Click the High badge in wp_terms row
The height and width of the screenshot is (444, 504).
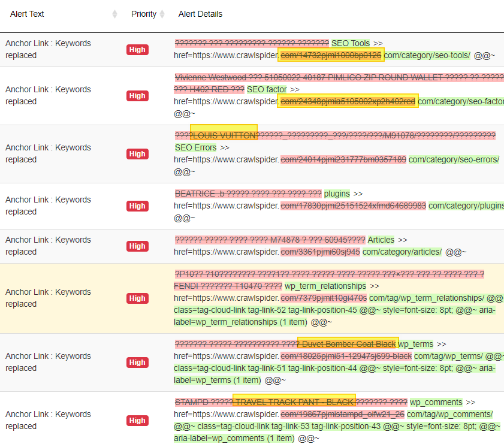point(137,363)
